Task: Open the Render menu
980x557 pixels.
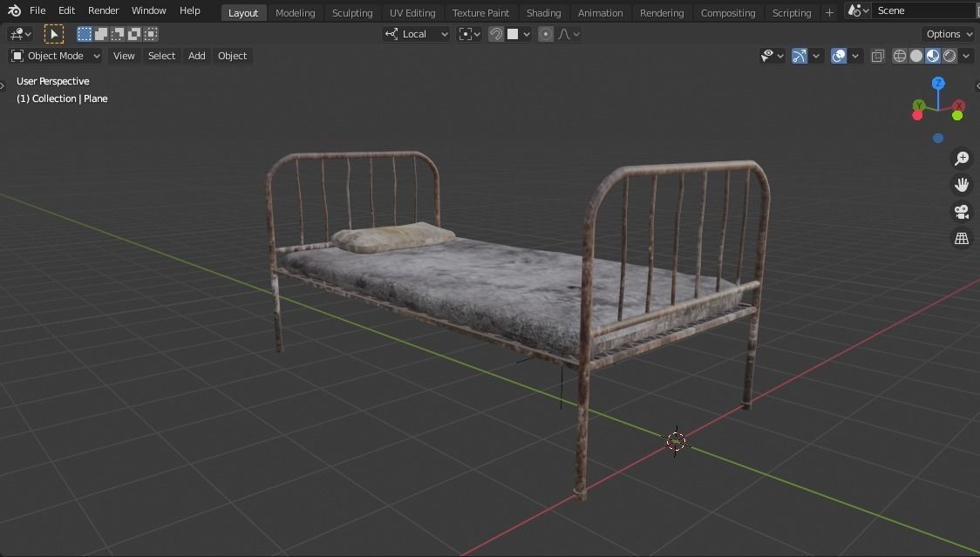Action: click(103, 10)
